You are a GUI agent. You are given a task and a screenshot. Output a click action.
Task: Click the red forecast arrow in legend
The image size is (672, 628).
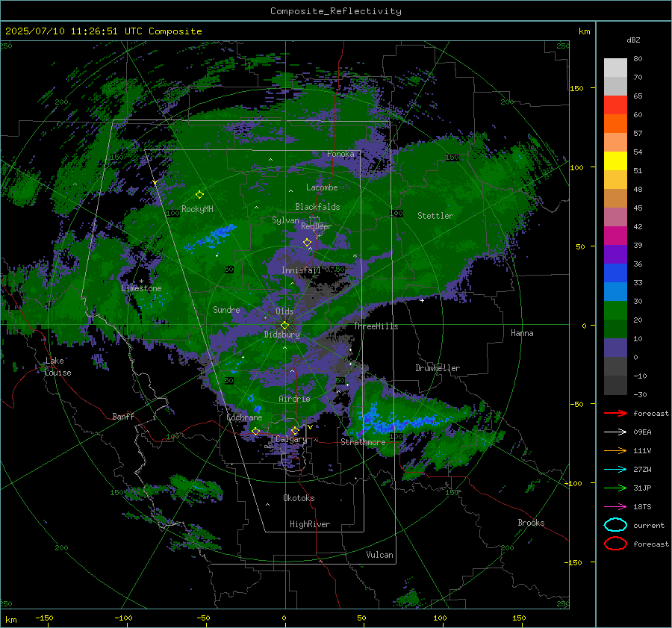pos(615,413)
